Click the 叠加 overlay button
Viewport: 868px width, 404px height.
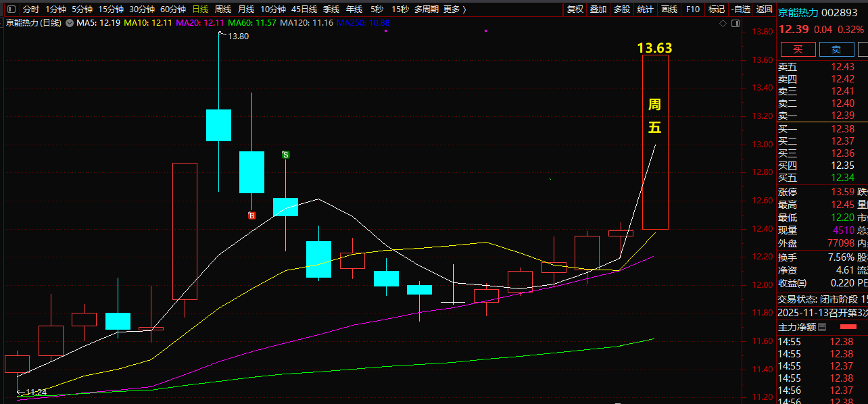coord(598,9)
